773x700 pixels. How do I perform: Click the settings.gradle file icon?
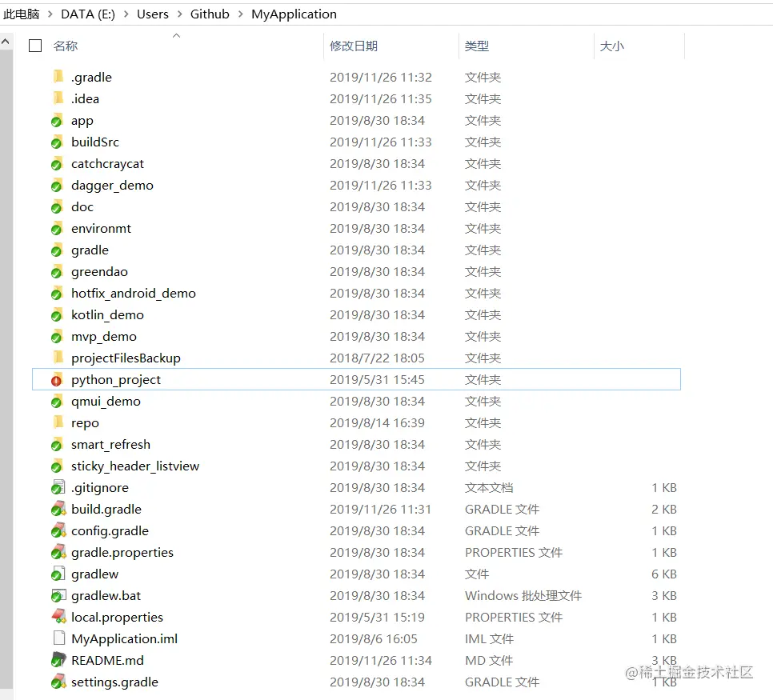[x=58, y=682]
